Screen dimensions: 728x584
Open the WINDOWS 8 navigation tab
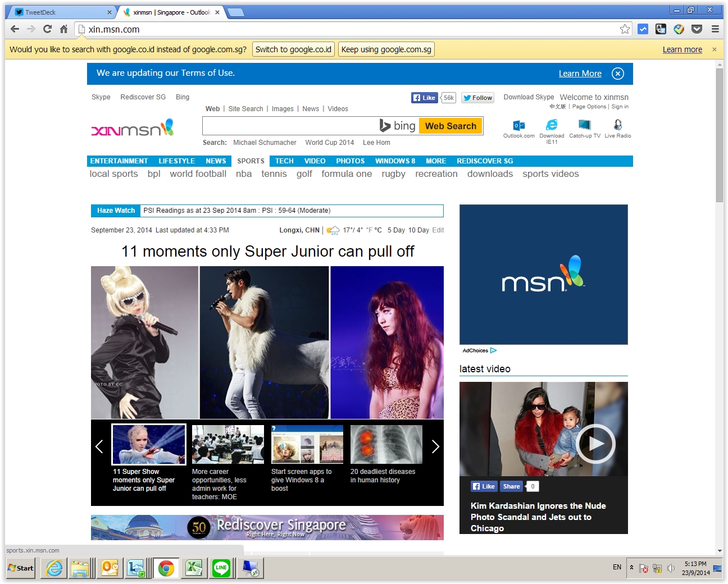click(x=395, y=161)
